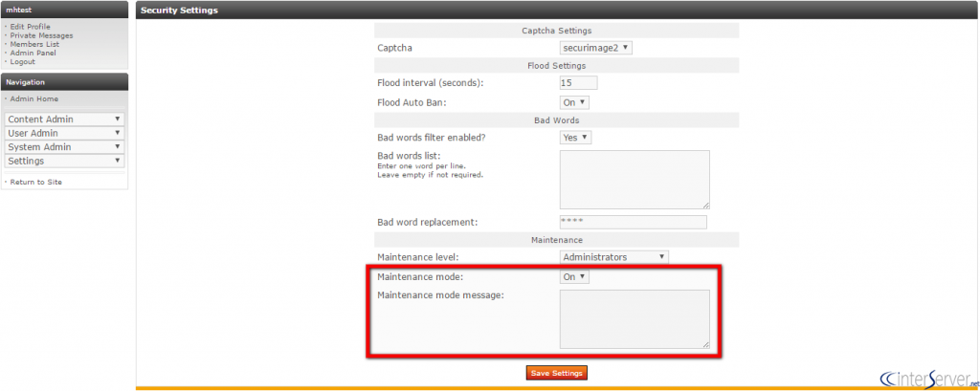Viewport: 980px width, 391px height.
Task: Click the Maintenance mode message textarea
Action: point(635,318)
